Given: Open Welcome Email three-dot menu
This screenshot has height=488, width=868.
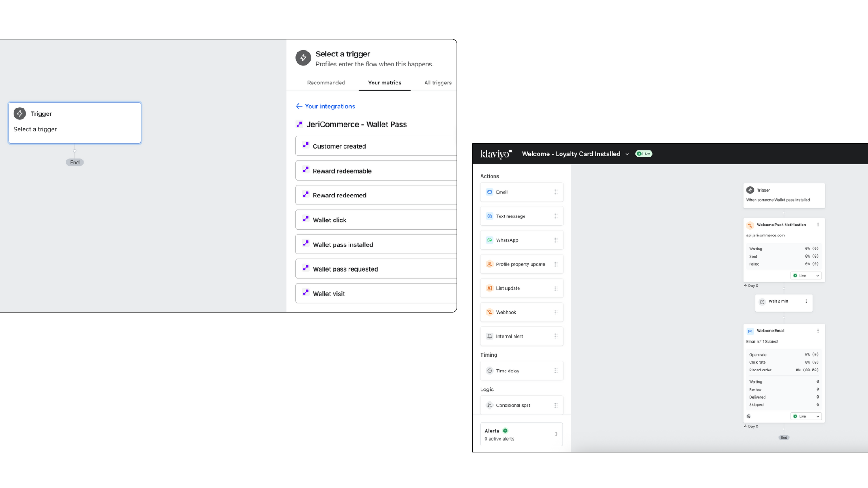Looking at the screenshot, I should point(818,331).
